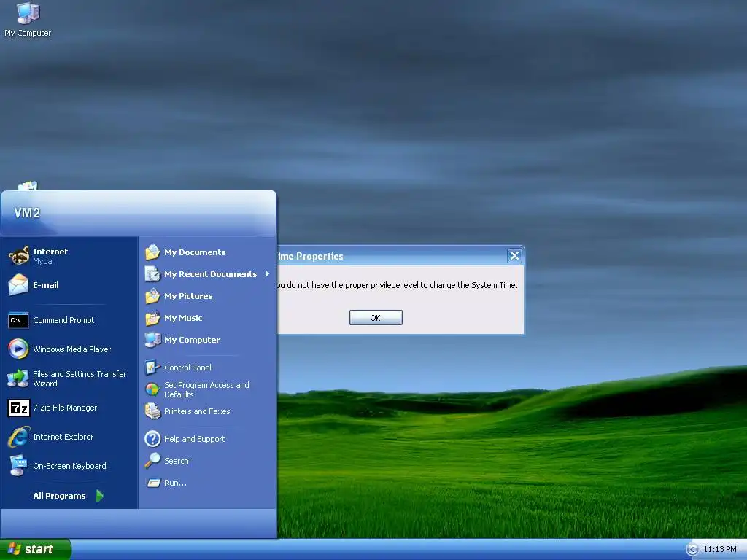Open the Mypal Internet raccoon icon
The width and height of the screenshot is (747, 560).
(18, 256)
